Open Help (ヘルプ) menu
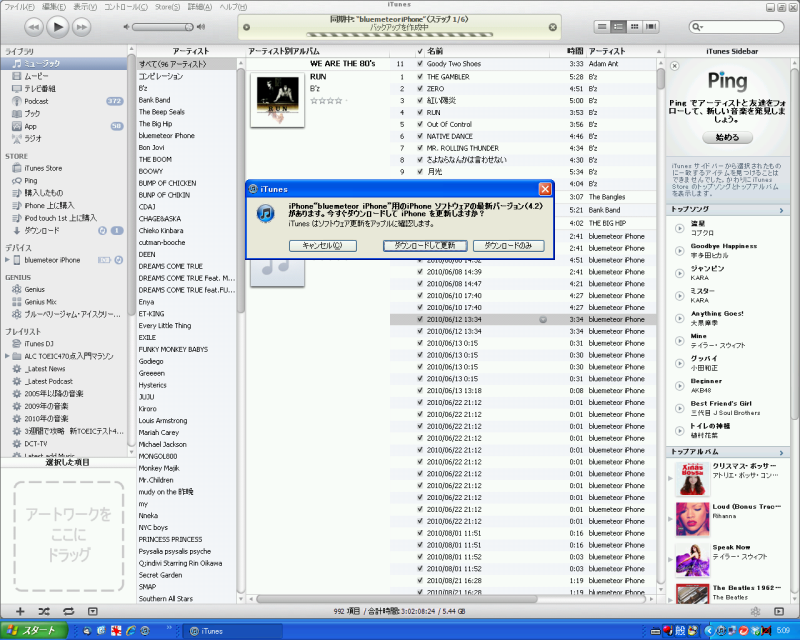Image resolution: width=800 pixels, height=640 pixels. pos(233,7)
